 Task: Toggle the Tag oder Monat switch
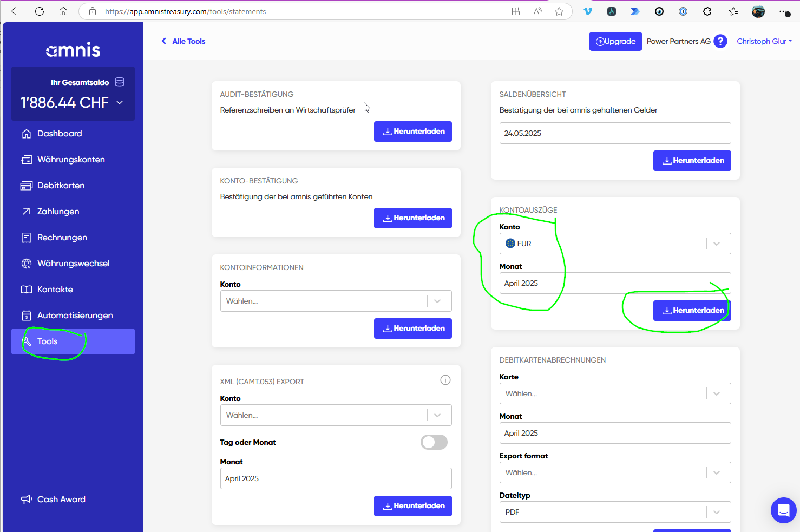click(x=434, y=442)
